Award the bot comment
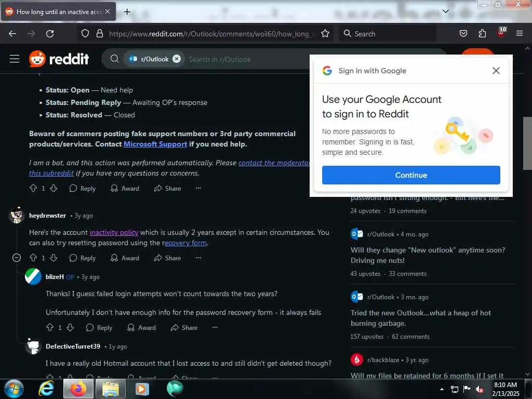 (x=125, y=188)
